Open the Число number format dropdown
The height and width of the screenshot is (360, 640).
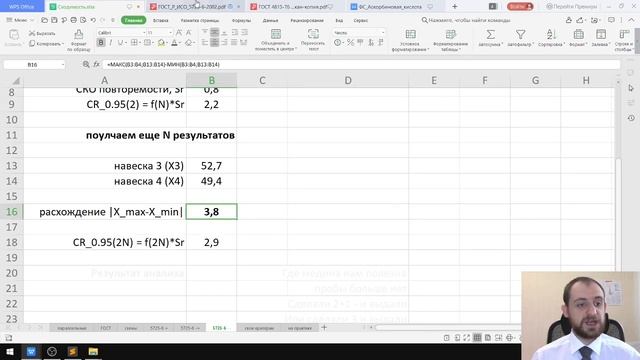359,33
